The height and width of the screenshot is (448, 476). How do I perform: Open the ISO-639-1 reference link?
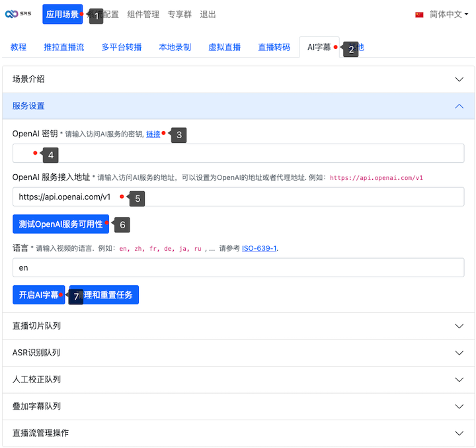point(258,249)
